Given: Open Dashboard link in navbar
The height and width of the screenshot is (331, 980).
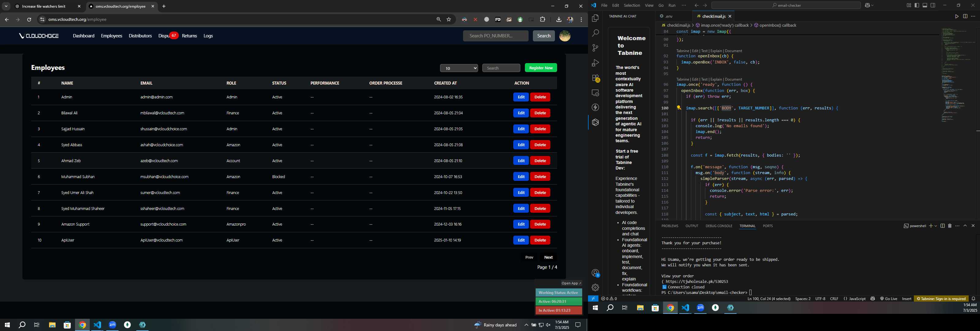Looking at the screenshot, I should (83, 36).
